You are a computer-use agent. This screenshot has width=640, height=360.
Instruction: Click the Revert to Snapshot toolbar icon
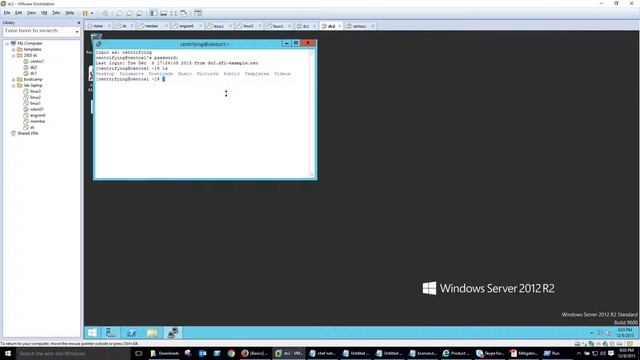click(129, 13)
